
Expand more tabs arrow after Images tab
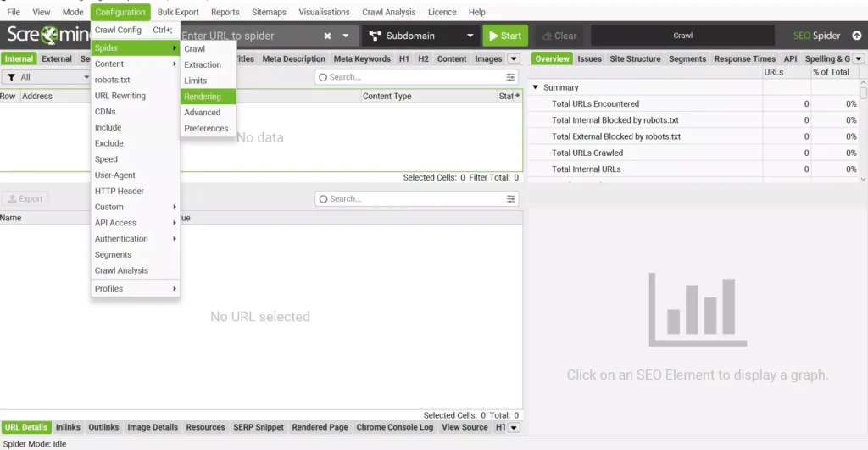click(514, 58)
